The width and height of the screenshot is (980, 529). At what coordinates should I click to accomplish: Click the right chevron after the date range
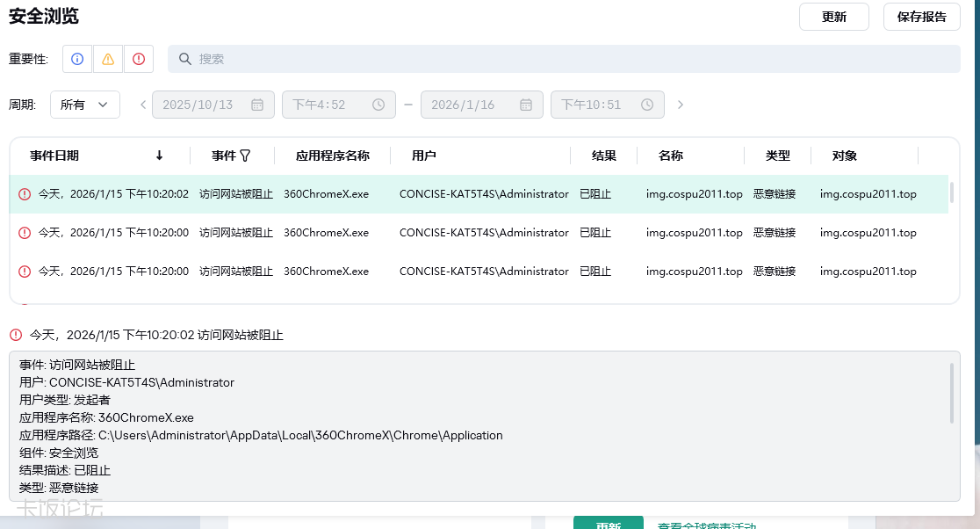tap(681, 104)
